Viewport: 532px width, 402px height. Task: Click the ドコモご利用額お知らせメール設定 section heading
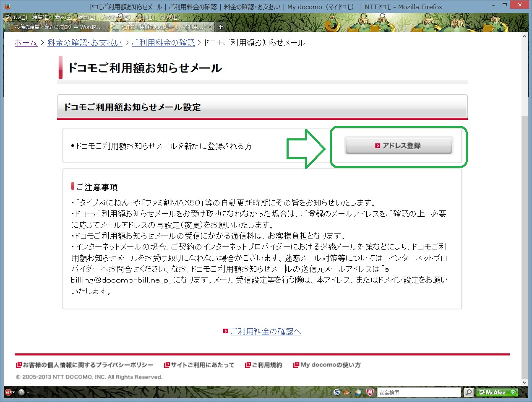tap(132, 107)
